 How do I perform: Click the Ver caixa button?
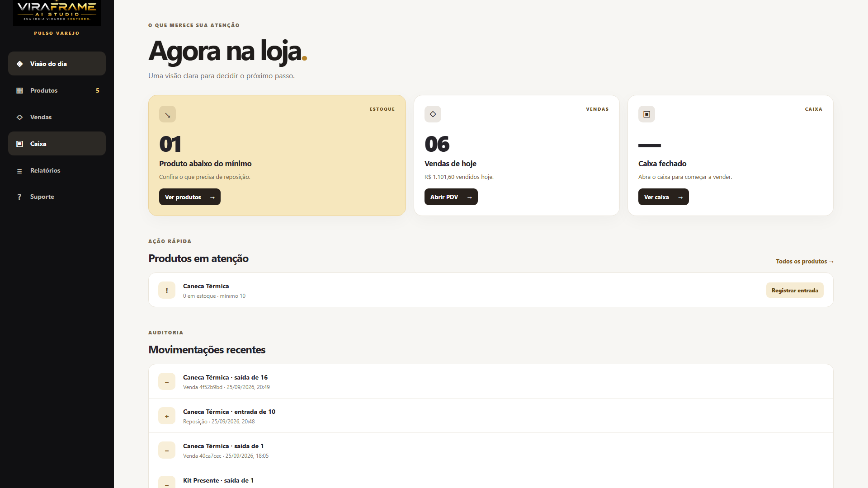pos(664,197)
